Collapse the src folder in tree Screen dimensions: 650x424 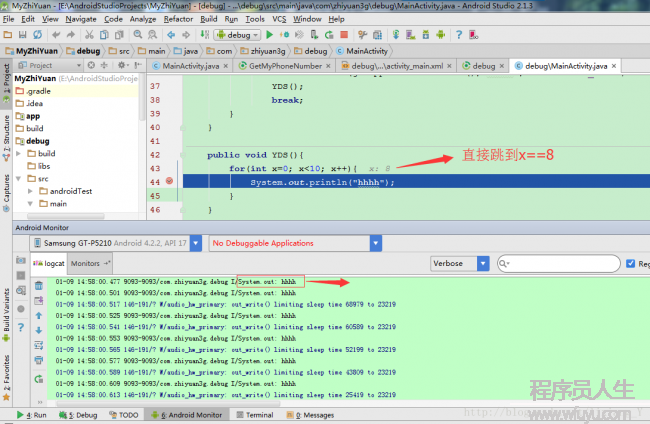pyautogui.click(x=18, y=179)
